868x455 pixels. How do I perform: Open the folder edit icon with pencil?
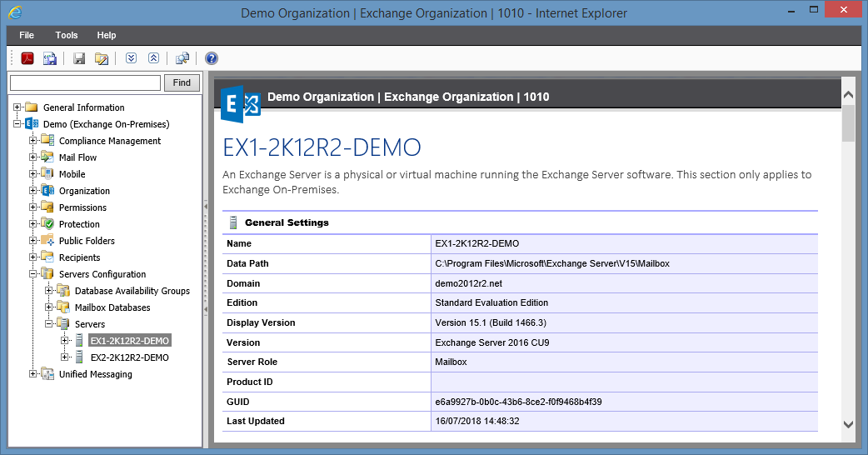(102, 58)
